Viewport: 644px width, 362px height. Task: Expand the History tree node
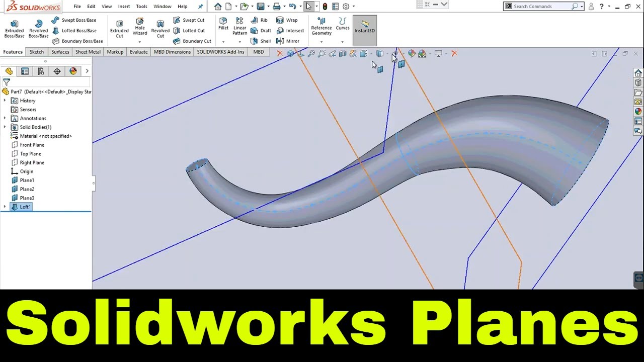tap(5, 101)
